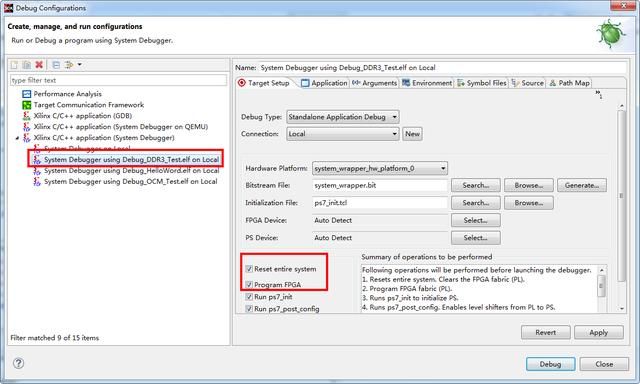Click the System Debugger on QEMU icon
Image resolution: width=640 pixels, height=384 pixels.
[x=27, y=127]
